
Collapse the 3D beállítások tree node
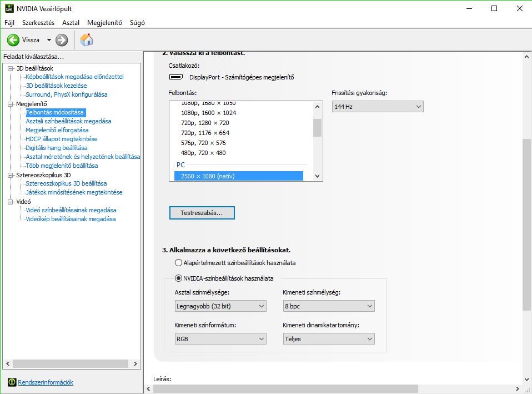11,68
